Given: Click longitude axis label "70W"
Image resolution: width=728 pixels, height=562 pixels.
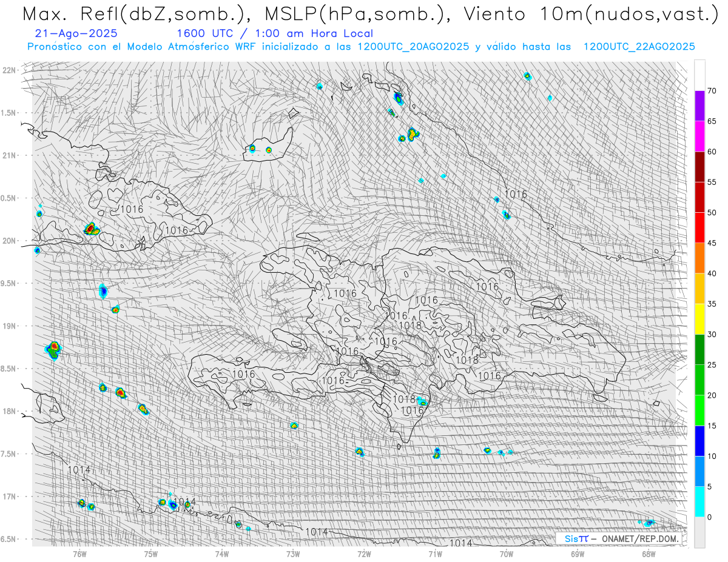Looking at the screenshot, I should coord(506,553).
